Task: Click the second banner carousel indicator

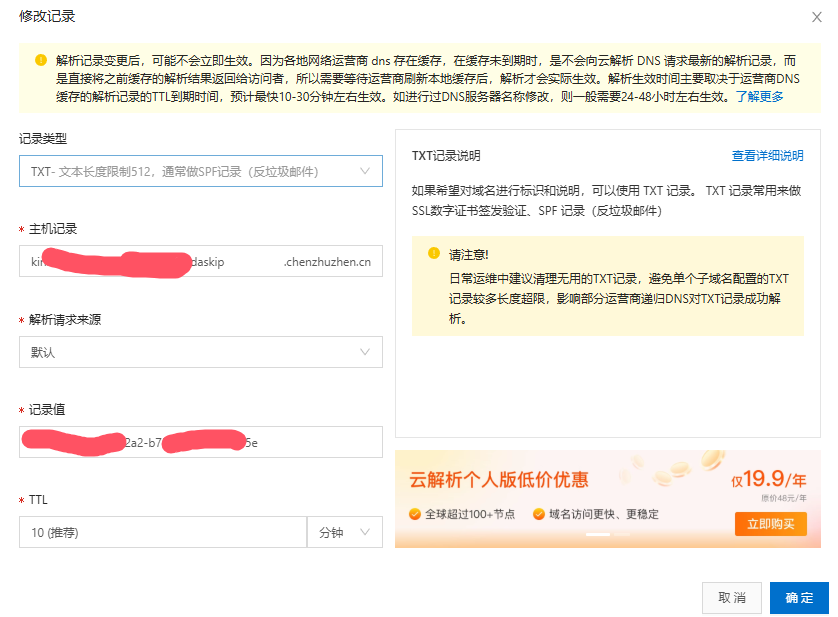Action: click(622, 534)
